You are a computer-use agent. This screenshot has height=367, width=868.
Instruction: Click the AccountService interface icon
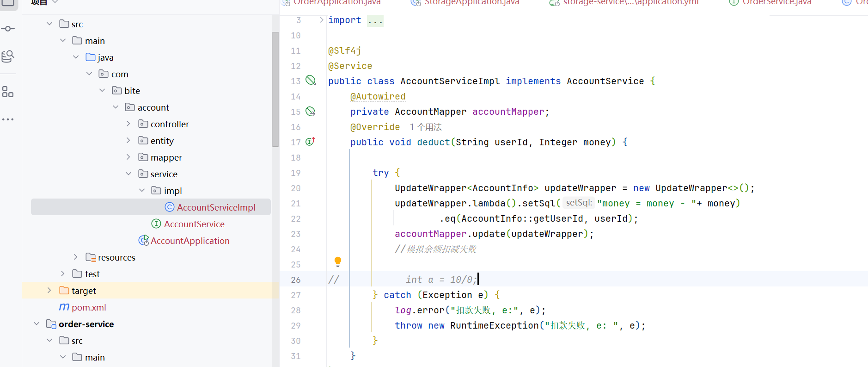(156, 224)
